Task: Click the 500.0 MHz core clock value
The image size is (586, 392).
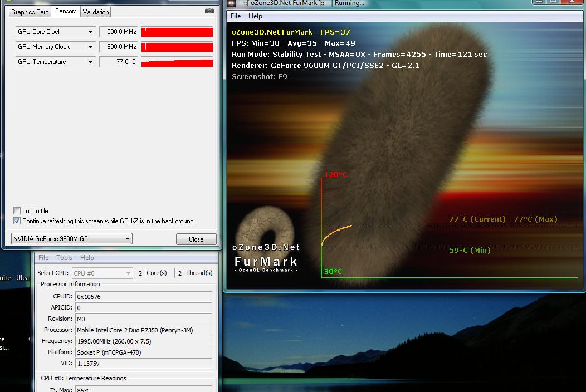Action: pyautogui.click(x=119, y=32)
